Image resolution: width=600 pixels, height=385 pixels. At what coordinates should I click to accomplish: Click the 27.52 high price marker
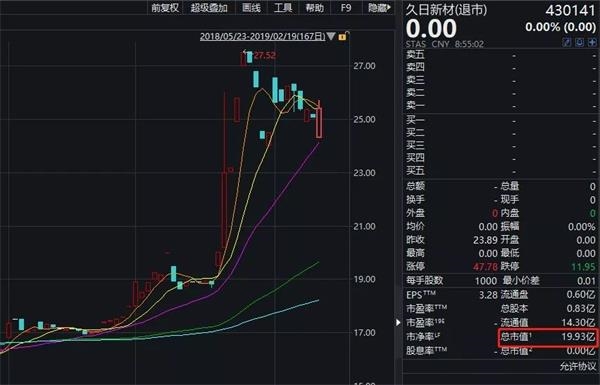[x=265, y=55]
